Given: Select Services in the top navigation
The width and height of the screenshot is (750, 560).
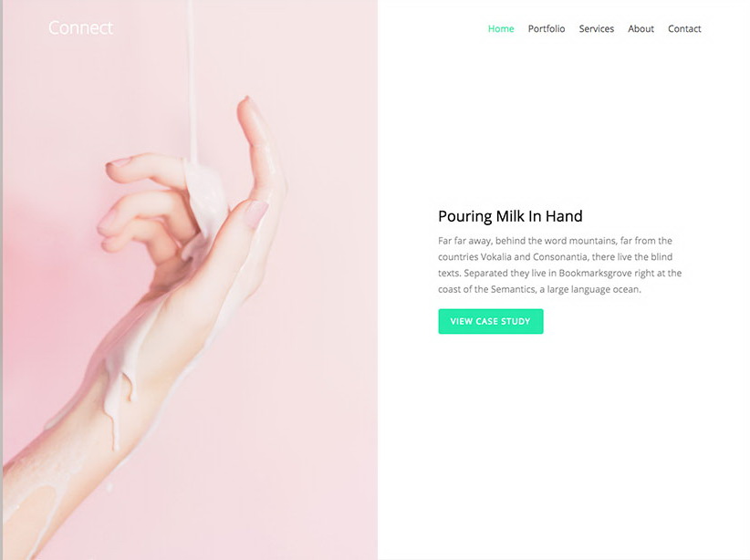Looking at the screenshot, I should point(597,28).
